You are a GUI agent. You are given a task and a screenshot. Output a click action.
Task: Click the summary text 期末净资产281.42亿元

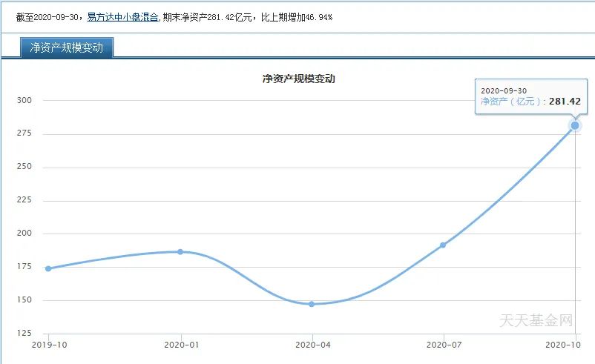pos(208,17)
